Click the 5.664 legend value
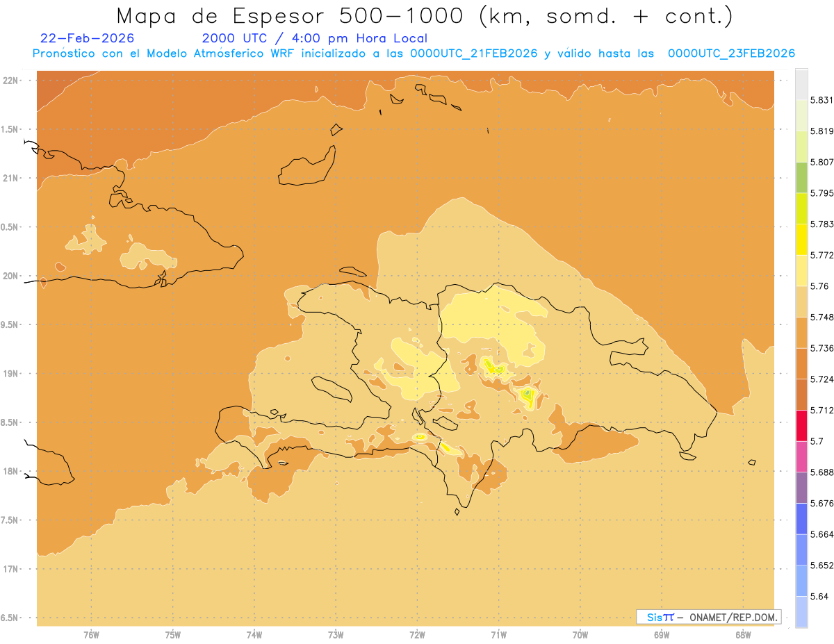Viewport: 834px width, 644px height. point(821,534)
